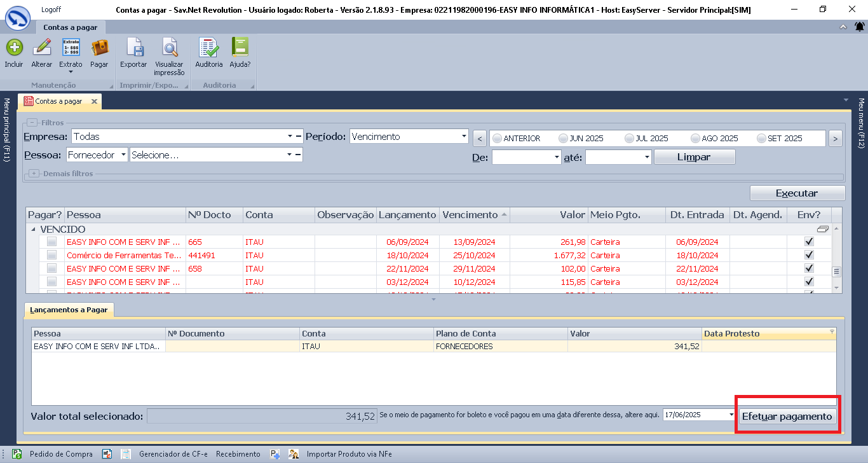Check Pagar box for document 665

click(x=51, y=242)
